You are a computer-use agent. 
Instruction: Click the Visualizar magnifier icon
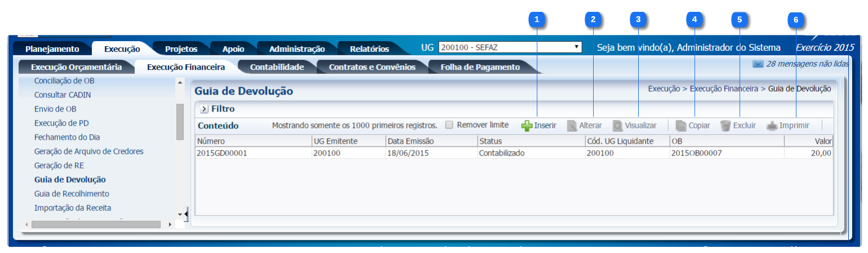pyautogui.click(x=618, y=126)
